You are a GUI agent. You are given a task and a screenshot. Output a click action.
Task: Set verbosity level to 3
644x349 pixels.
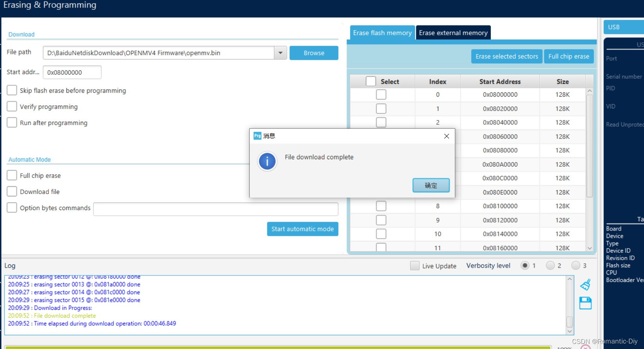coord(576,266)
